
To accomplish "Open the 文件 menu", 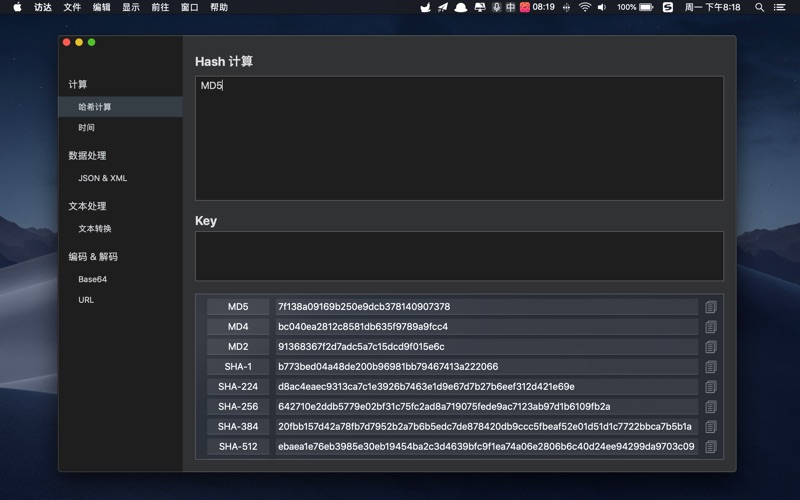I will 72,7.
